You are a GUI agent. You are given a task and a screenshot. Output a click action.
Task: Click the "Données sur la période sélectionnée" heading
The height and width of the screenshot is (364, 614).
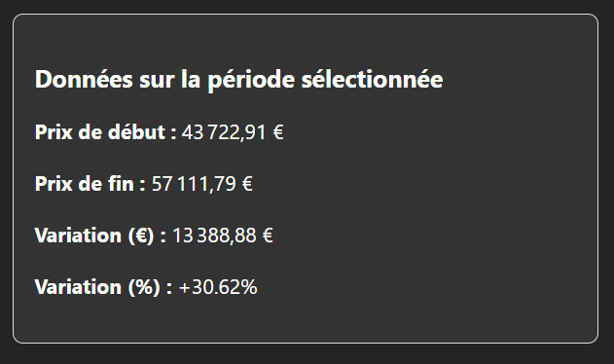238,80
